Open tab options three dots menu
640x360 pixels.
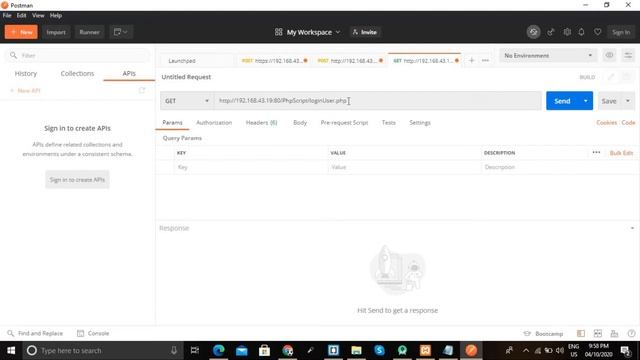(x=485, y=60)
